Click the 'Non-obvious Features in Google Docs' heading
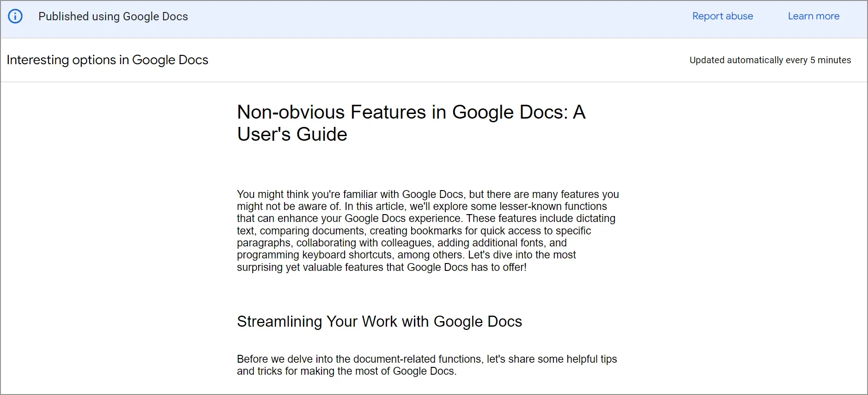 click(411, 123)
